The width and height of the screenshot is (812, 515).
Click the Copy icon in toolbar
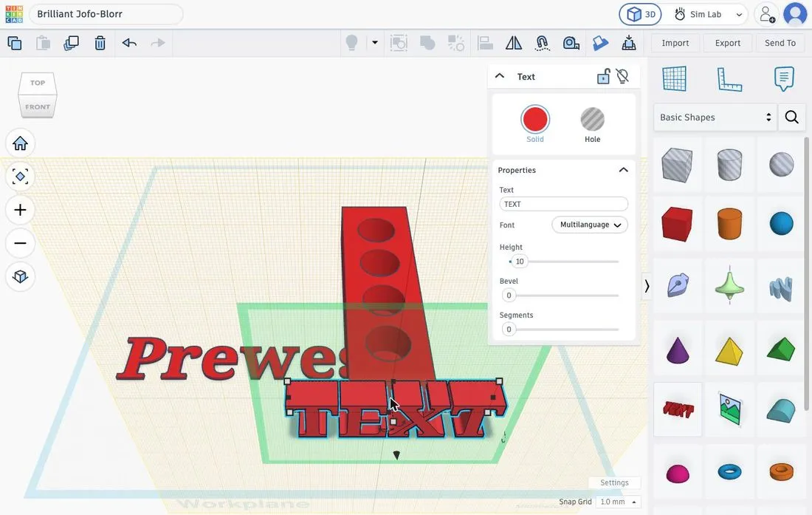click(15, 43)
